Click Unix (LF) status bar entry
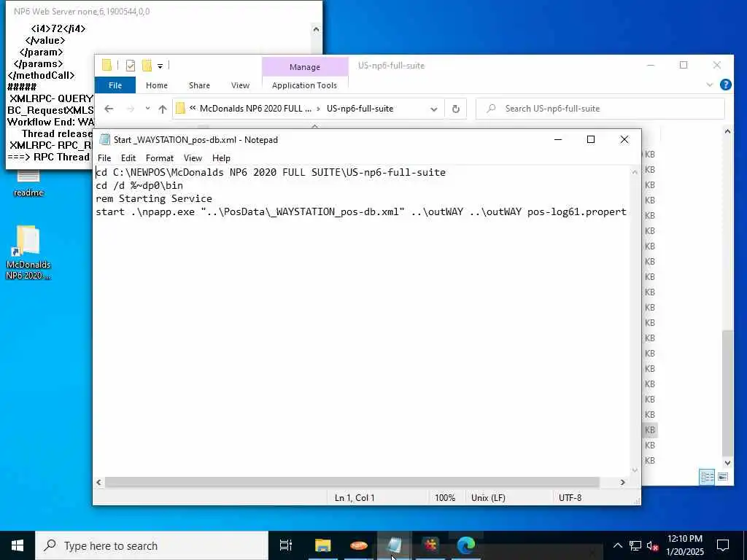Image resolution: width=747 pixels, height=560 pixels. [488, 497]
